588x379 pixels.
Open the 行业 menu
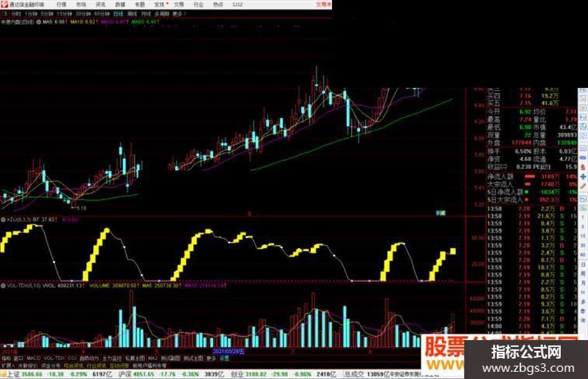[198, 4]
